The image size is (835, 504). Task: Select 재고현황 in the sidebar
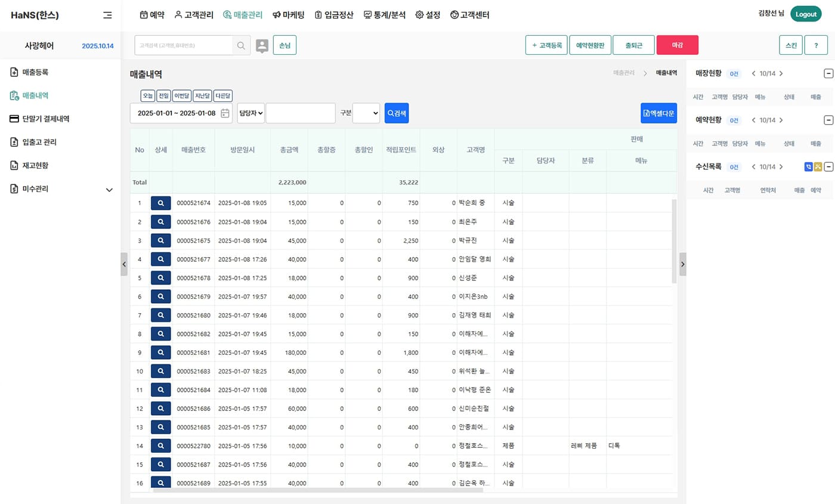pos(35,165)
